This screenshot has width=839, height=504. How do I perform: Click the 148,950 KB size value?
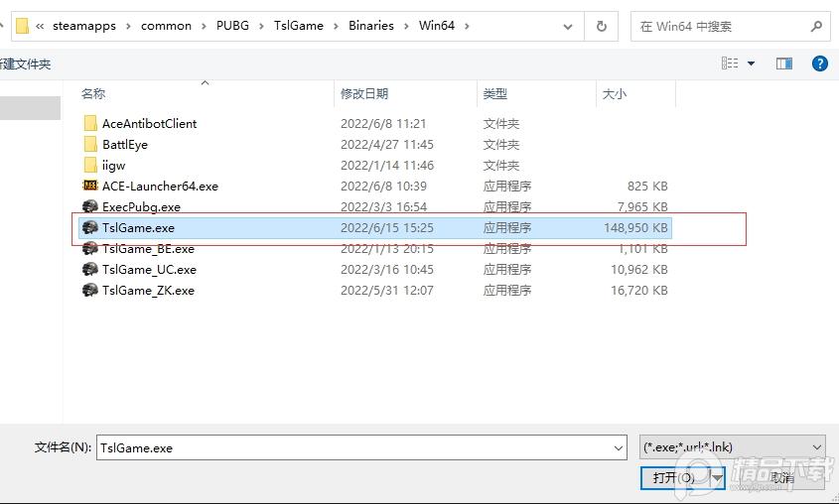coord(635,227)
